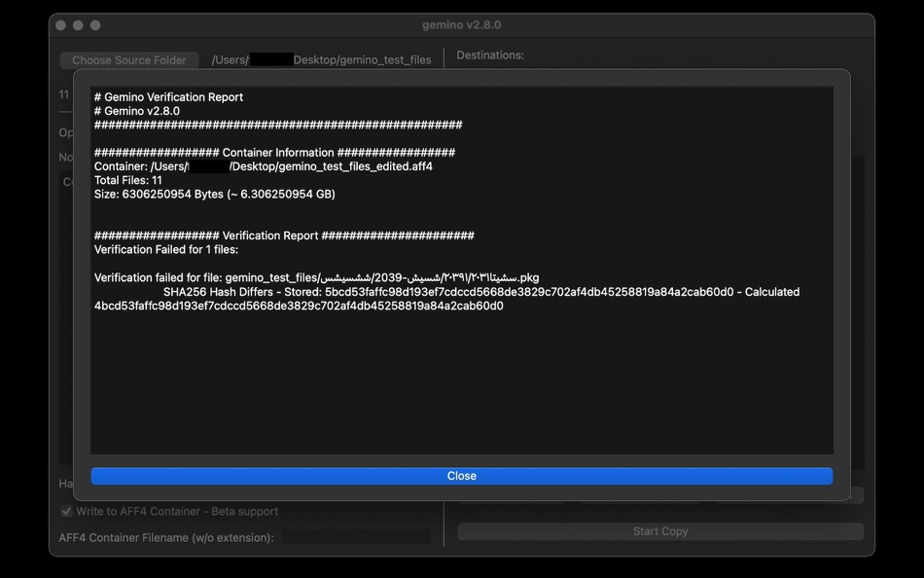
Task: Click the "Total Files: 11" line
Action: coord(127,180)
